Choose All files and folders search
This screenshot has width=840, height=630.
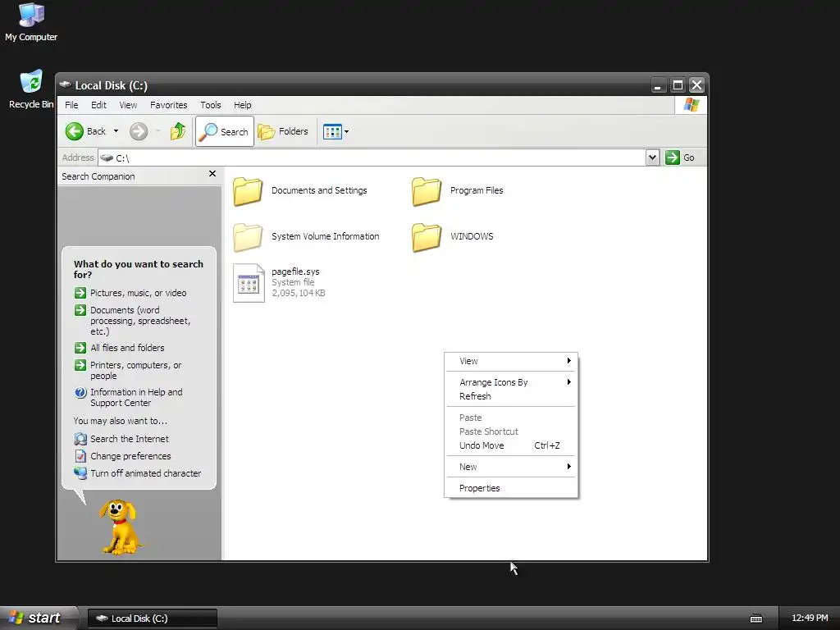tap(127, 348)
